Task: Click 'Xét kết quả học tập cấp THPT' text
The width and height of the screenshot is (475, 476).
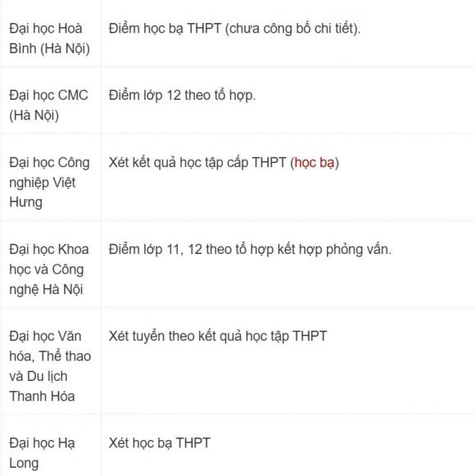Action: [197, 163]
